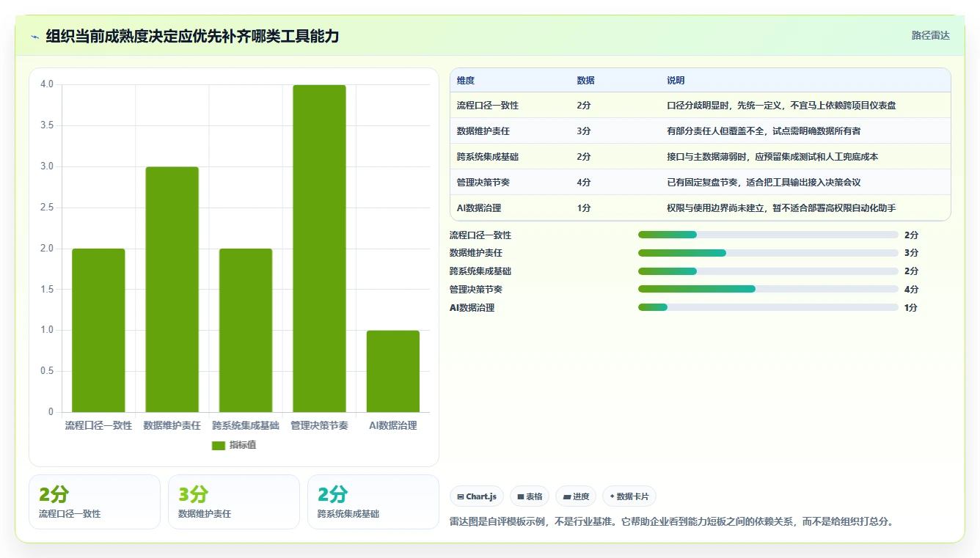The width and height of the screenshot is (980, 558).
Task: Click the description starting 接口与主数据薄弱时
Action: (x=772, y=157)
